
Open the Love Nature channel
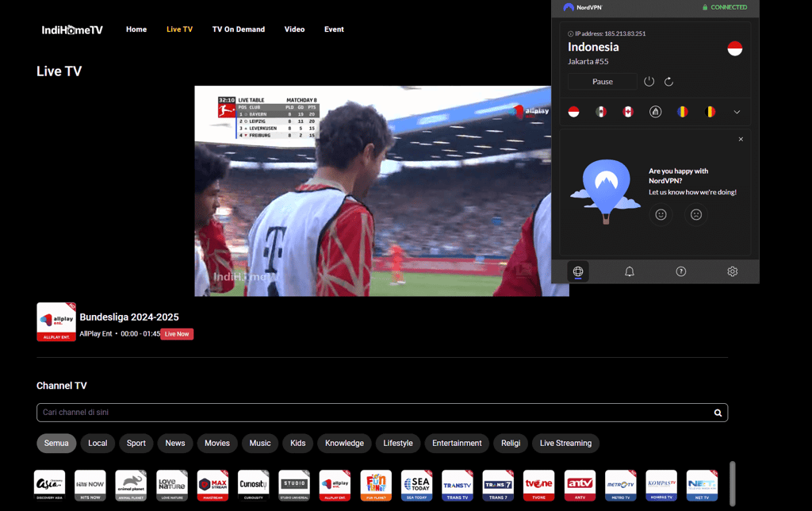click(x=172, y=486)
